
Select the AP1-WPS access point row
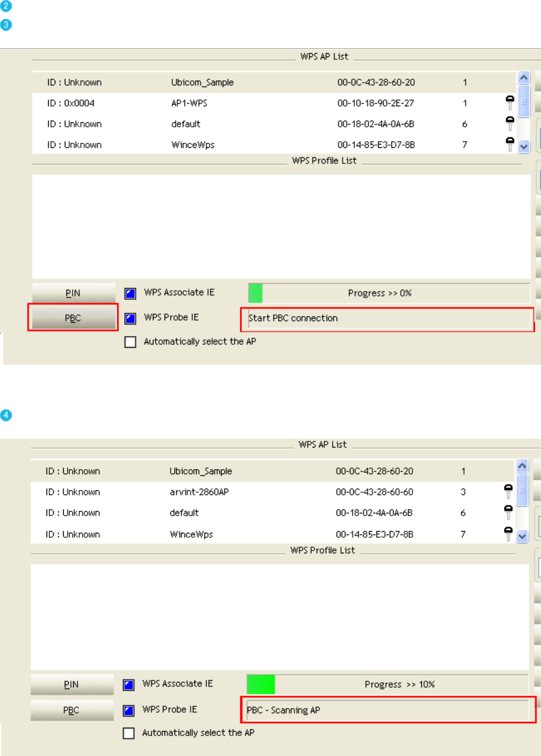(x=274, y=103)
